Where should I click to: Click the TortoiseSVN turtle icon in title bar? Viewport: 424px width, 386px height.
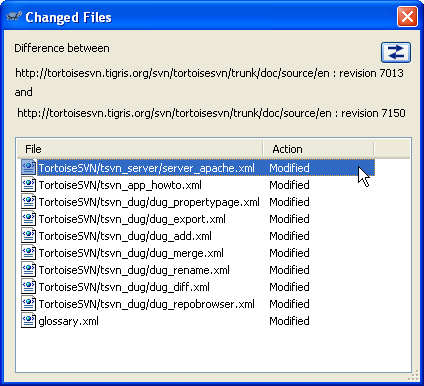(x=14, y=16)
